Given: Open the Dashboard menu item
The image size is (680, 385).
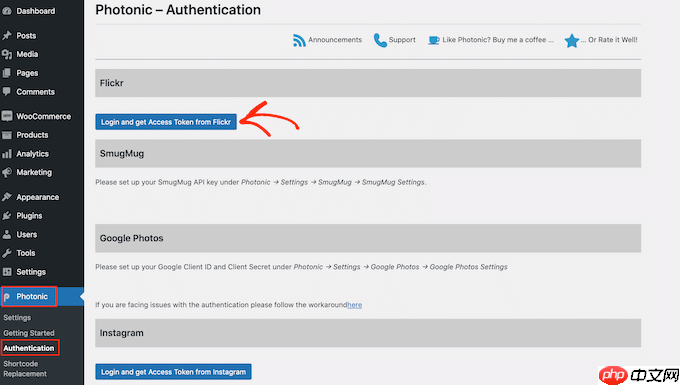Looking at the screenshot, I should (36, 11).
